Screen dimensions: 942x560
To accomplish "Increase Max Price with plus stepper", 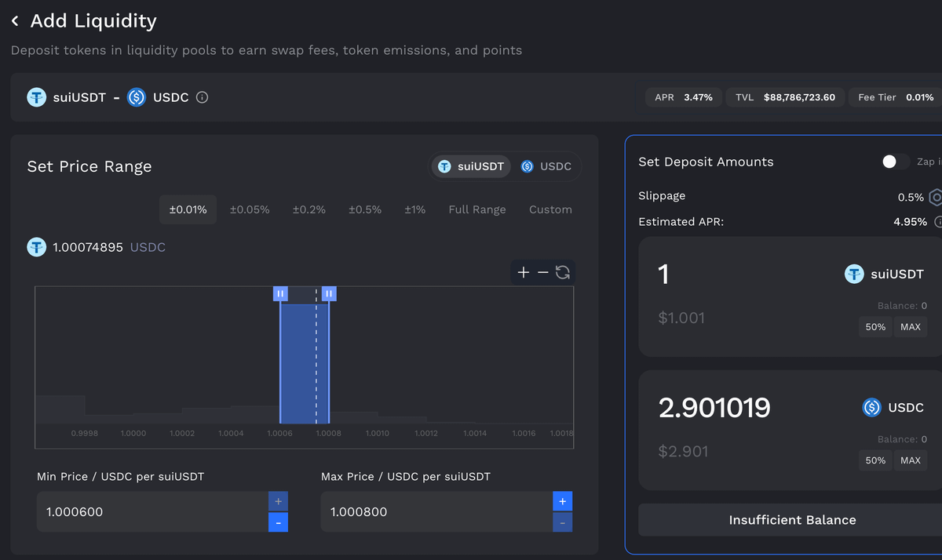I will [563, 501].
